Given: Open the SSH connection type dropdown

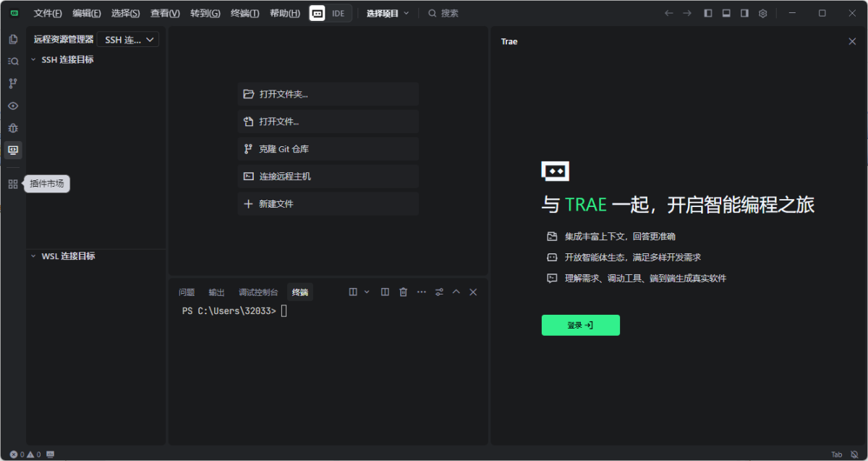Looking at the screenshot, I should click(x=127, y=39).
